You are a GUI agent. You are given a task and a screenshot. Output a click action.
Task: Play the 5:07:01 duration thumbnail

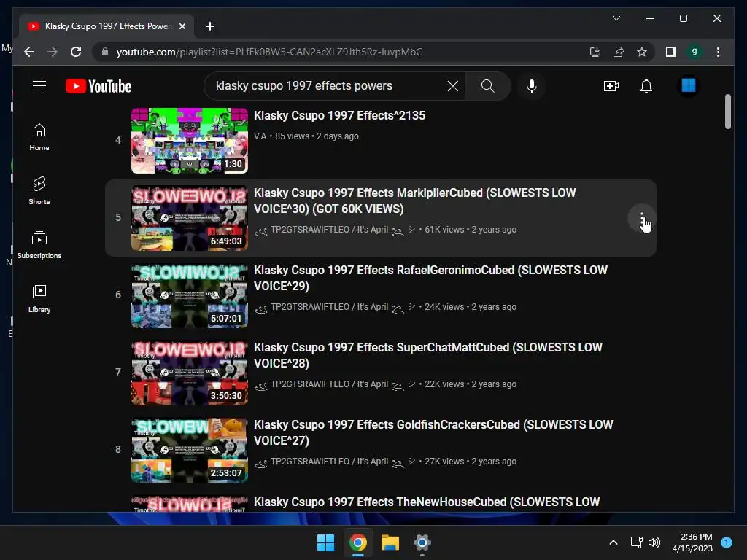point(190,295)
